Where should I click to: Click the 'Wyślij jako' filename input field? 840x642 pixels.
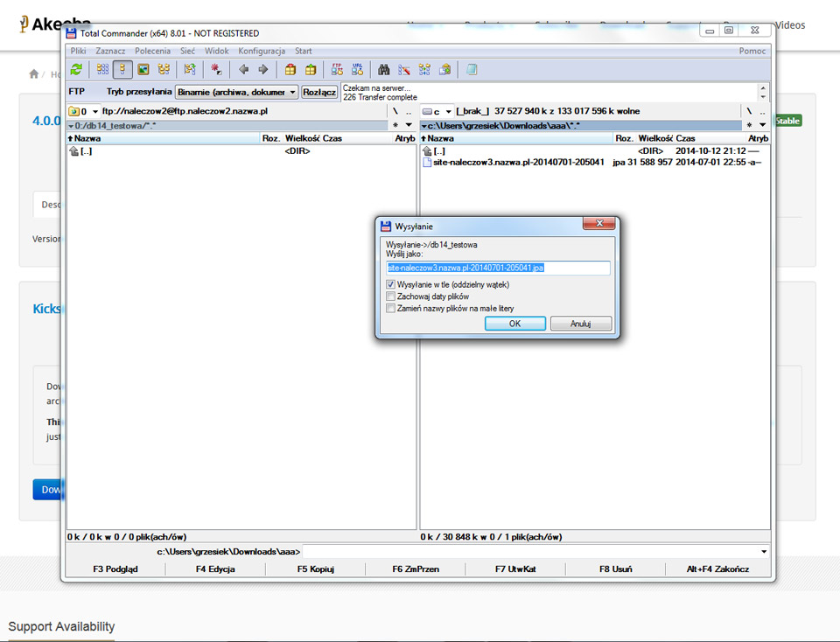coord(498,268)
